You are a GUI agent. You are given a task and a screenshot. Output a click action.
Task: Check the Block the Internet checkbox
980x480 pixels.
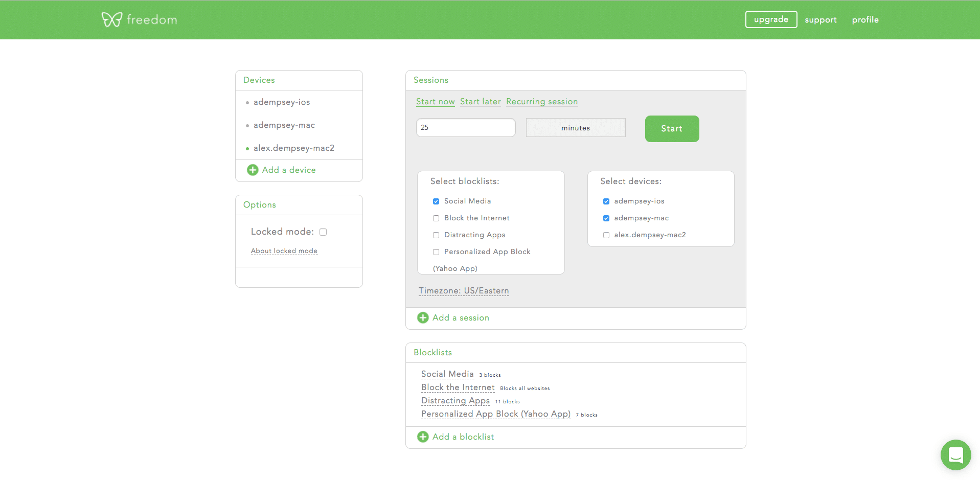pos(436,218)
